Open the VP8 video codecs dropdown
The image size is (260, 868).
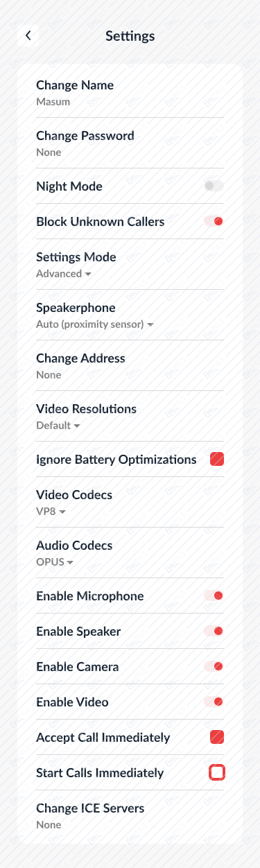point(51,512)
